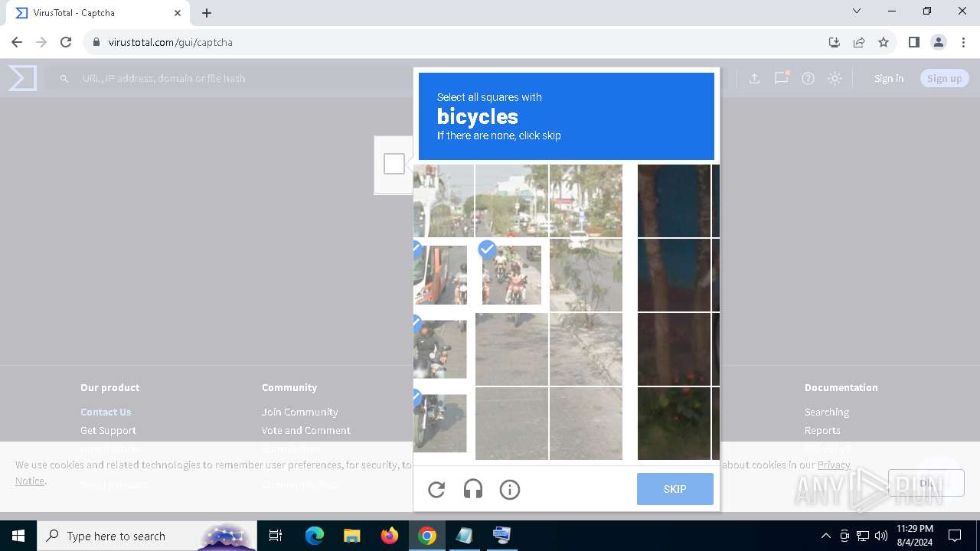The height and width of the screenshot is (551, 980).
Task: Open a new tab with plus button
Action: (207, 13)
